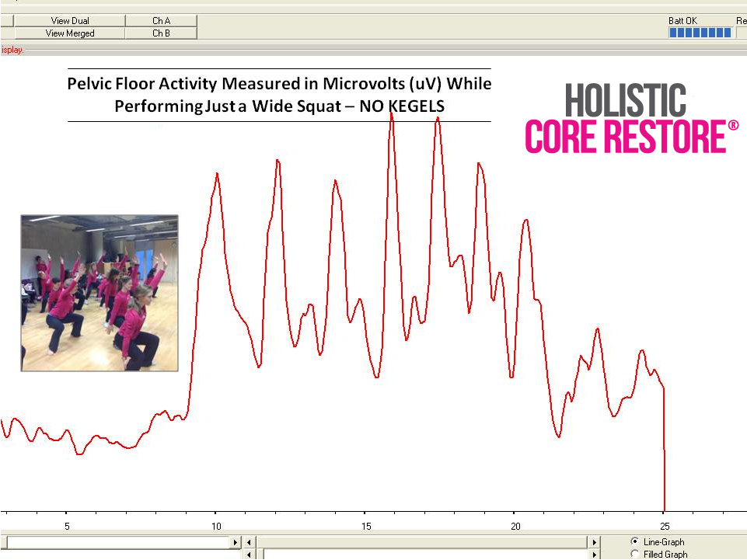Click the Holistic Core Restore logo
Screen dimensions: 747x560
coord(632,118)
